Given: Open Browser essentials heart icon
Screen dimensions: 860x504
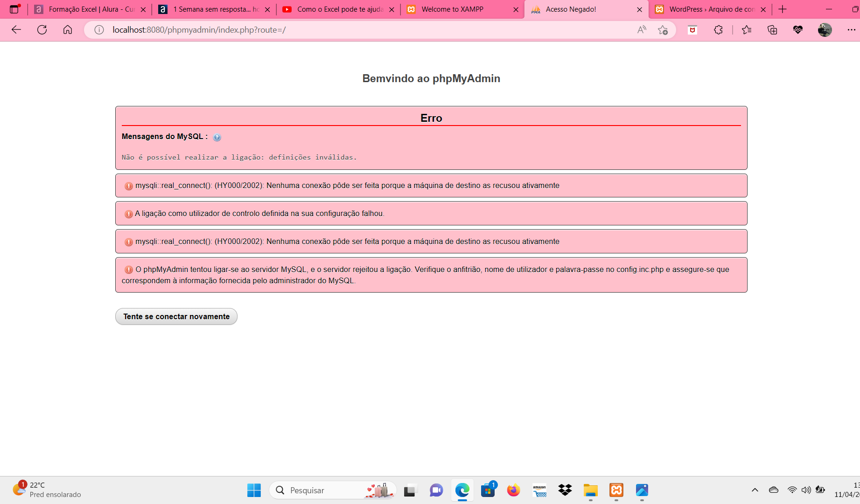Looking at the screenshot, I should [x=798, y=30].
